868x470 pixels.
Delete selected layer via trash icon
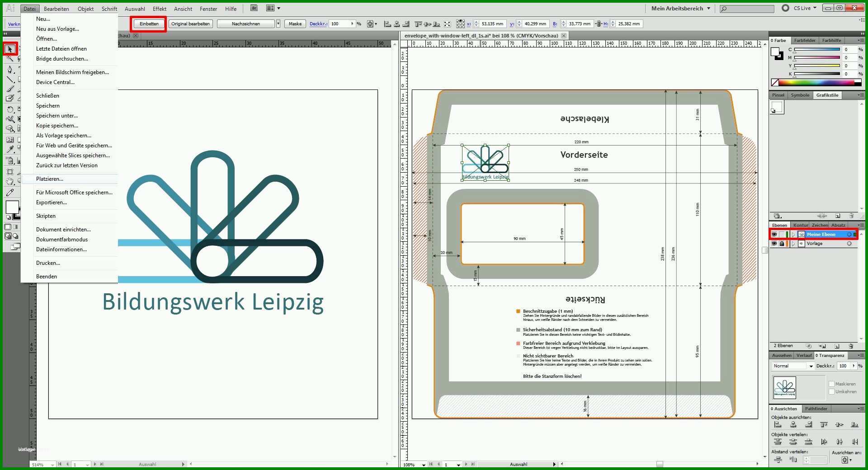point(851,346)
